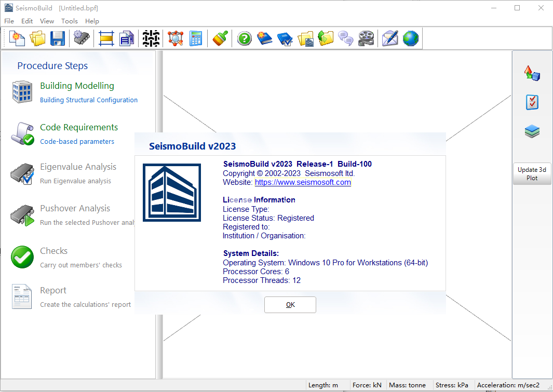Open the film reel video icon
This screenshot has height=392, width=553.
[x=366, y=38]
